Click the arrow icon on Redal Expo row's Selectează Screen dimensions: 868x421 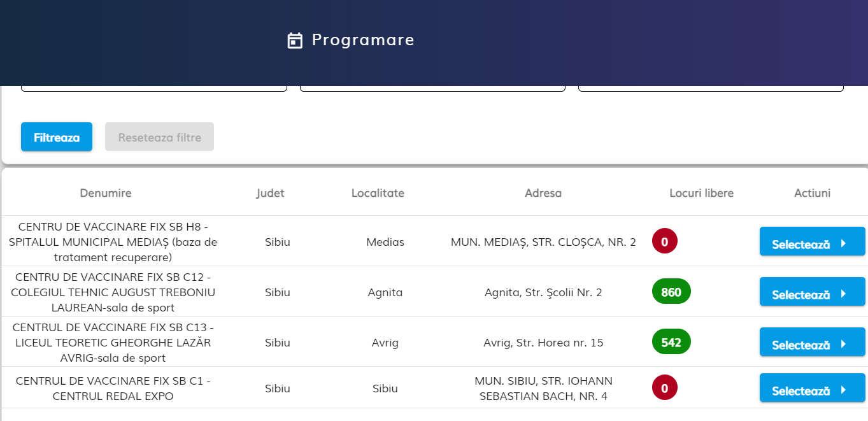pos(843,390)
